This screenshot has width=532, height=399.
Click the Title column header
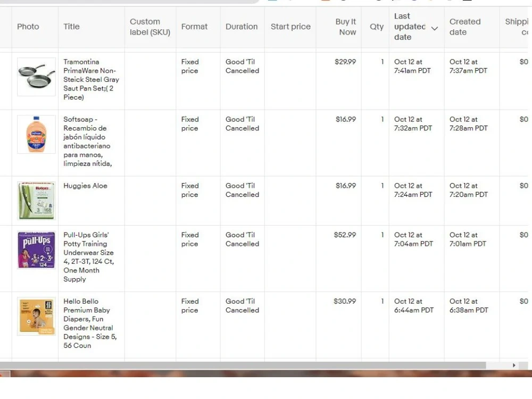(x=71, y=27)
